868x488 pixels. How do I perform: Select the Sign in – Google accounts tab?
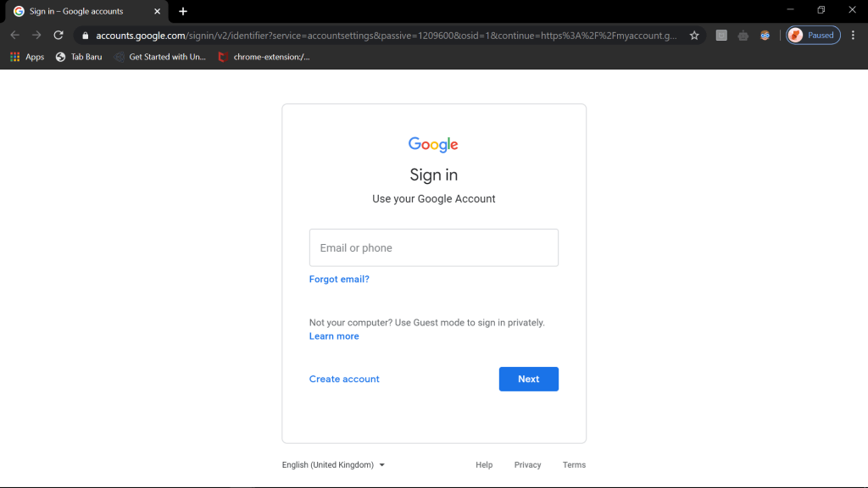[76, 11]
